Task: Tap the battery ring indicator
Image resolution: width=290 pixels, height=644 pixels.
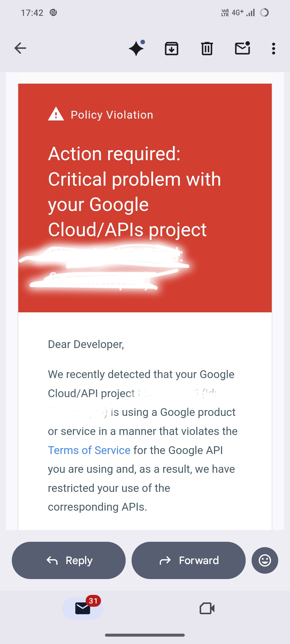Action: (264, 13)
